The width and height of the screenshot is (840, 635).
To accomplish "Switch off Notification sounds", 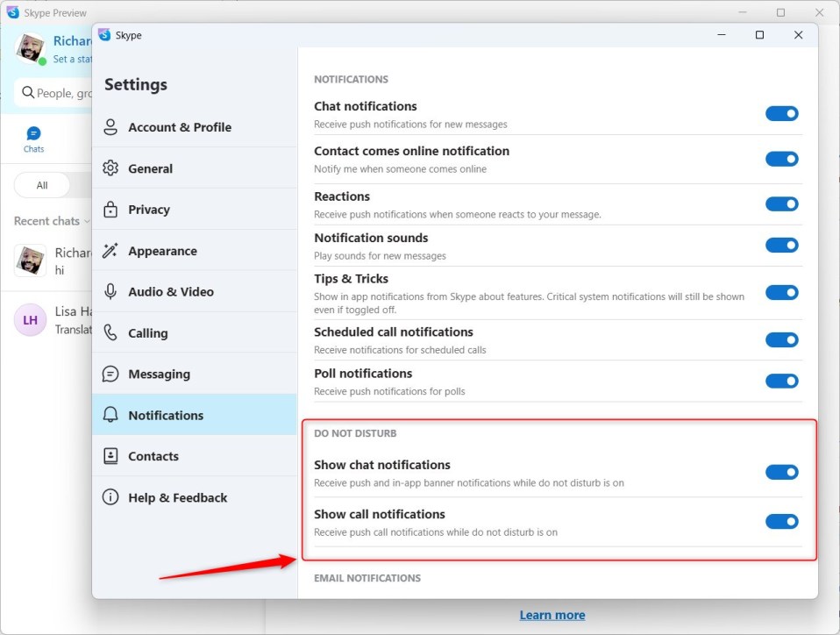I will [x=781, y=246].
